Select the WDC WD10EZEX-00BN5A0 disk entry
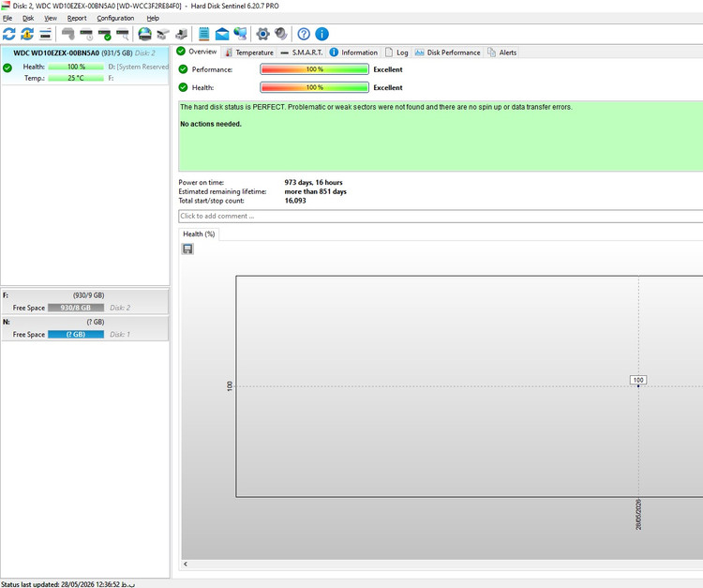This screenshot has height=588, width=703. coord(85,65)
